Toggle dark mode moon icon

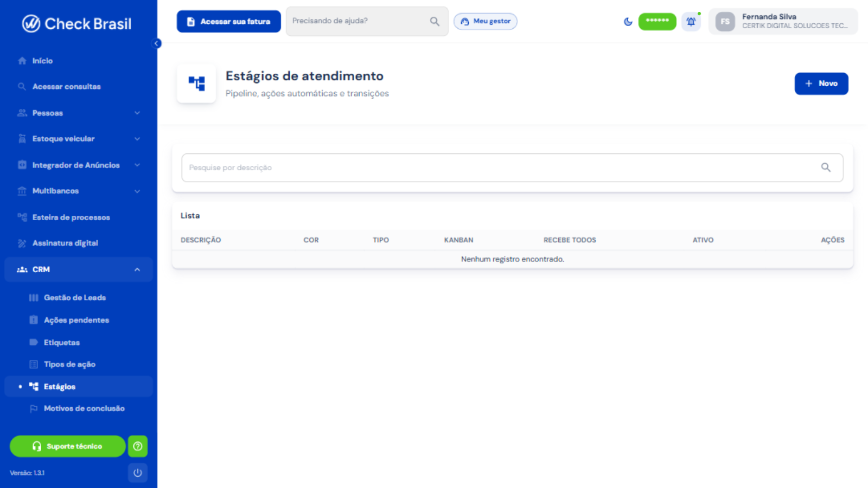coord(628,22)
